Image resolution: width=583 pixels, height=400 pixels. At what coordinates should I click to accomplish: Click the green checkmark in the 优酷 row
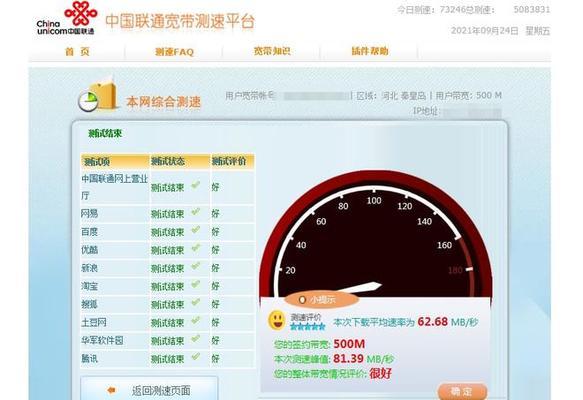click(196, 248)
